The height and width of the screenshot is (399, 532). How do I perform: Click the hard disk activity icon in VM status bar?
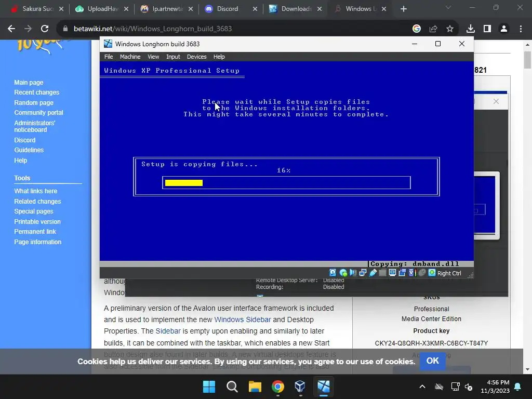tap(333, 273)
